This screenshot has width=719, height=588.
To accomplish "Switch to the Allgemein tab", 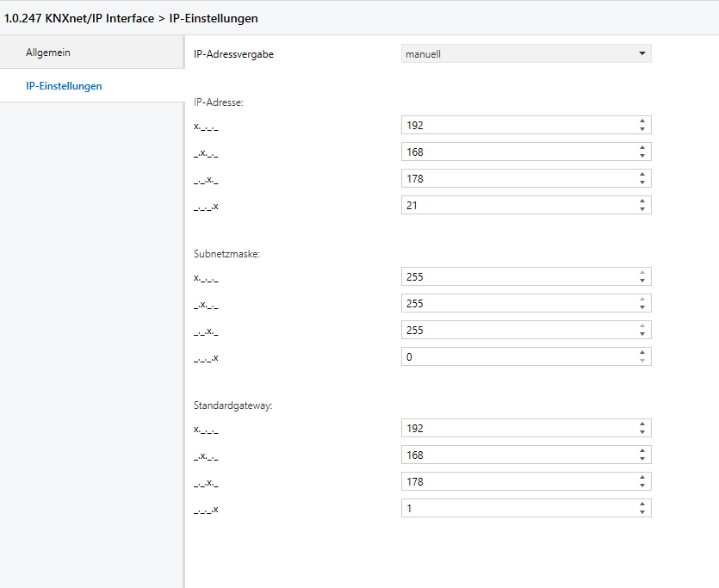I will pos(48,53).
